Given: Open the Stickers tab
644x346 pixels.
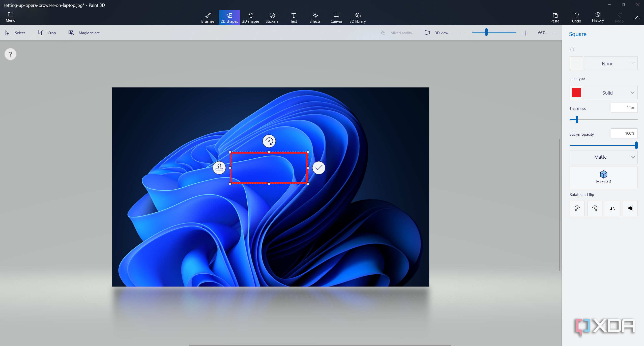Looking at the screenshot, I should 272,18.
